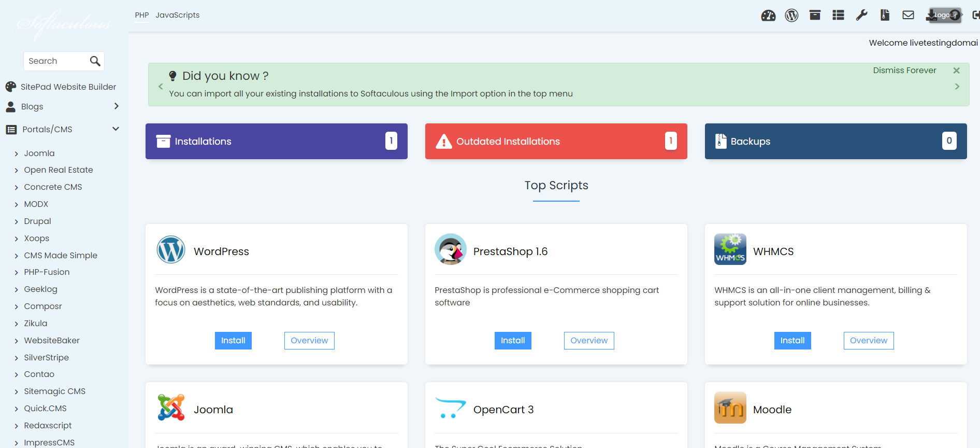Click Overview button for PrestaShop 1.6
The height and width of the screenshot is (448, 980).
[x=589, y=341]
